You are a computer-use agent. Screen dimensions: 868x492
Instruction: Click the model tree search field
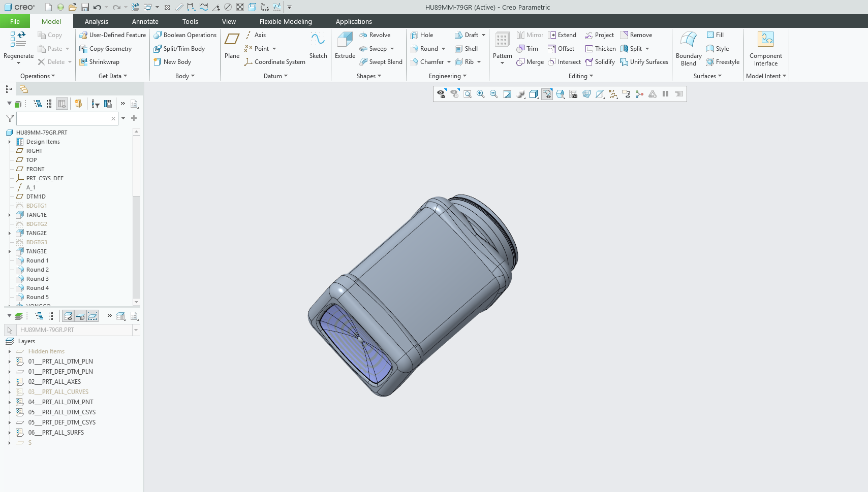(x=64, y=118)
